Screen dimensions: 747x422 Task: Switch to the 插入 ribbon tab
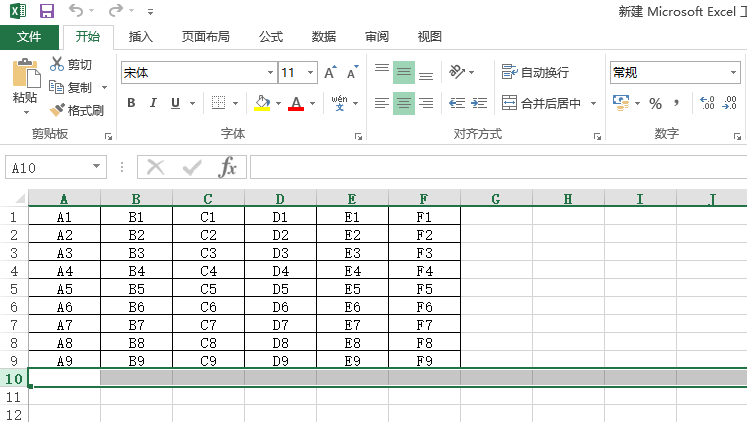click(141, 37)
